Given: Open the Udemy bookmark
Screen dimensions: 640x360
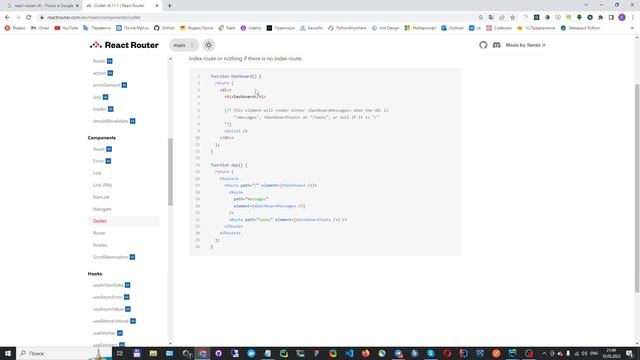Looking at the screenshot, I should pos(251,28).
